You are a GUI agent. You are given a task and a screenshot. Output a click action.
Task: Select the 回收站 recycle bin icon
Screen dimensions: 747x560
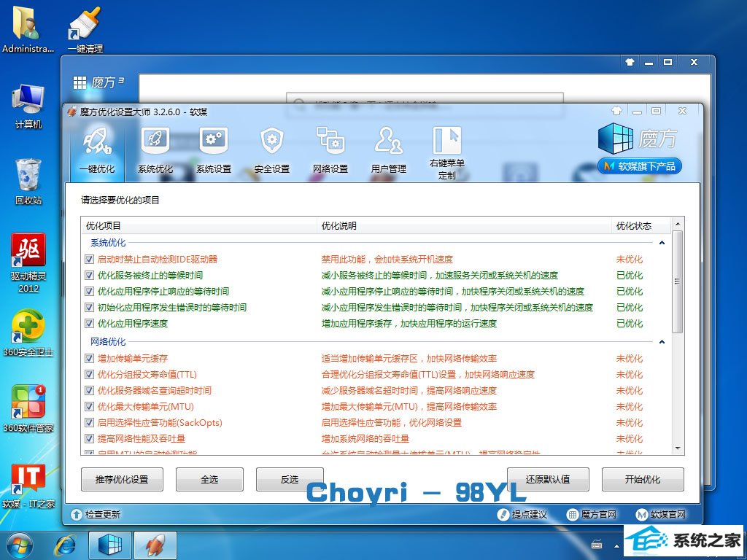(28, 182)
